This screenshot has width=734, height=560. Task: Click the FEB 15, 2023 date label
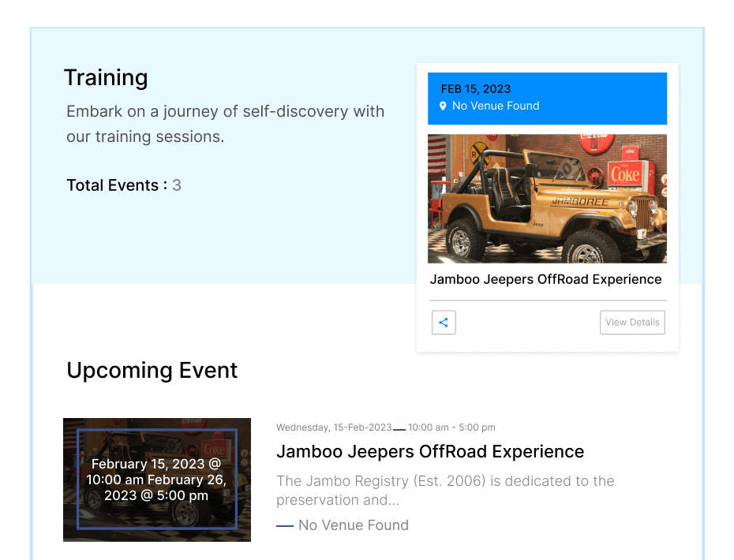click(475, 88)
